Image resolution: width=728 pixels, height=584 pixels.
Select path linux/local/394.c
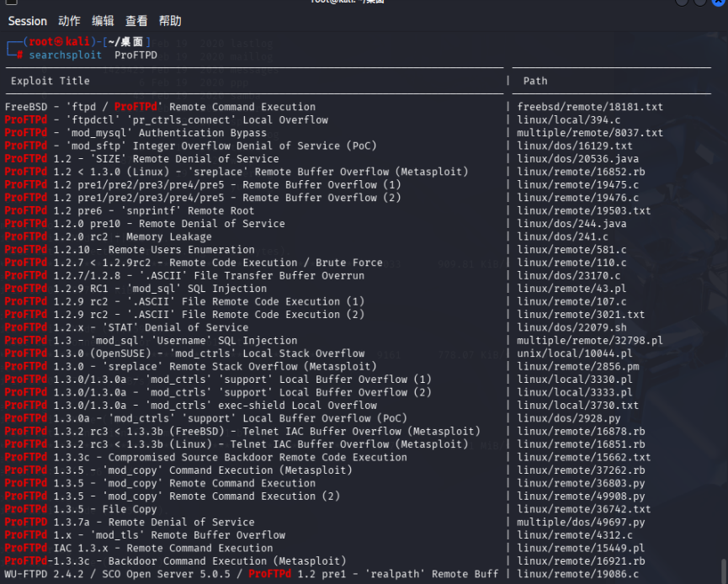tap(569, 119)
